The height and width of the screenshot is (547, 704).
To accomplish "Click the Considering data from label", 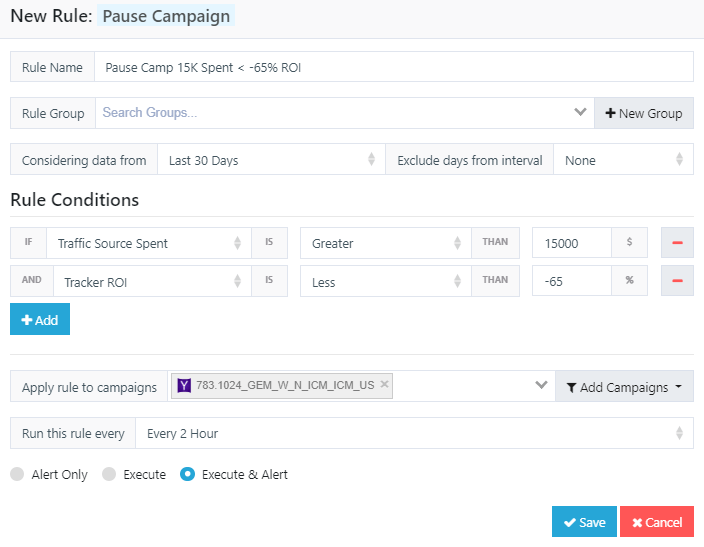I will click(x=84, y=160).
